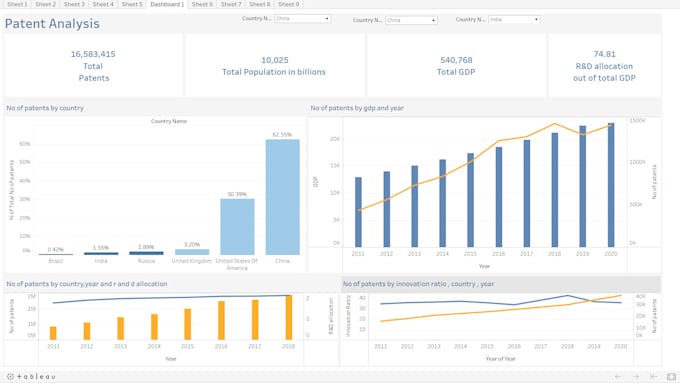Click the Russia bar labeled 1.89%
The height and width of the screenshot is (383, 680).
pos(146,253)
